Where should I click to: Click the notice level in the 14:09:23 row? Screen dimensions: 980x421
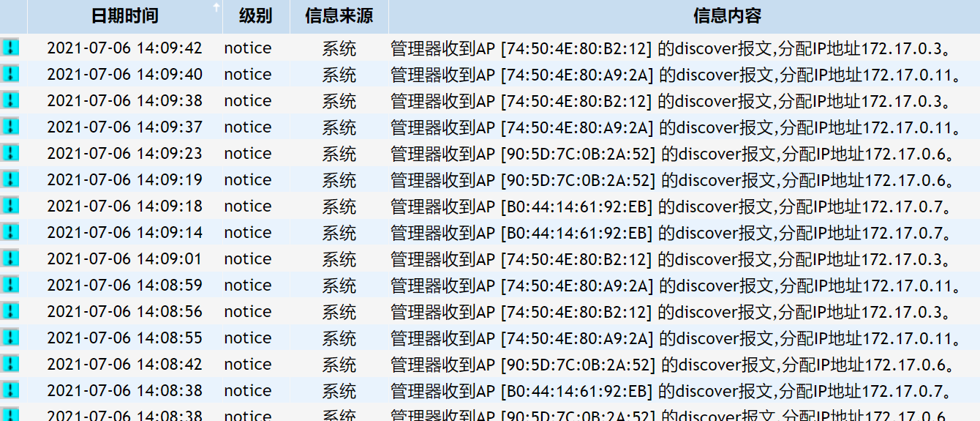pos(248,154)
